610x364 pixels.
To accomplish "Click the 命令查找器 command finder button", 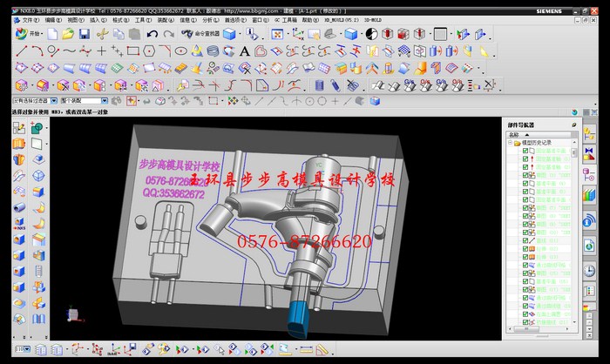I will (x=198, y=33).
